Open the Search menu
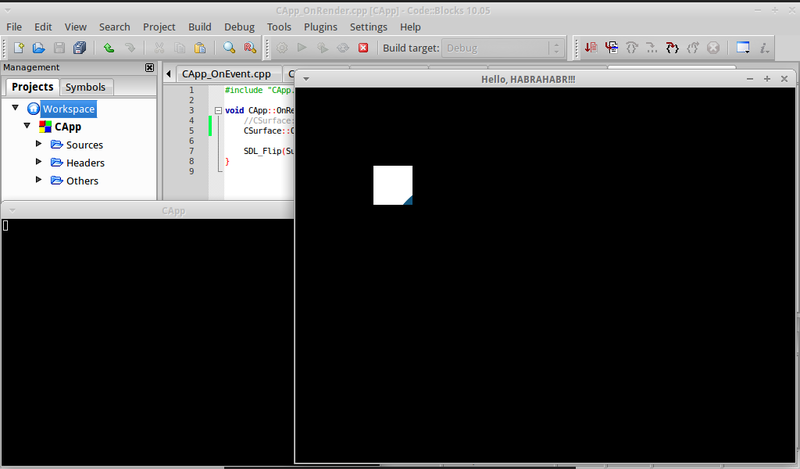800x469 pixels. click(x=114, y=27)
